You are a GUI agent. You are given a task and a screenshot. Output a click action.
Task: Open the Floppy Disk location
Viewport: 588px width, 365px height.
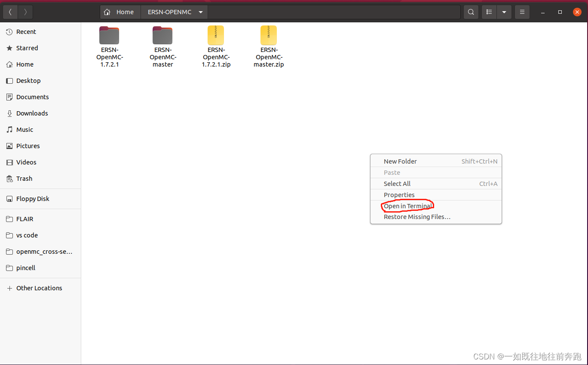pyautogui.click(x=33, y=198)
